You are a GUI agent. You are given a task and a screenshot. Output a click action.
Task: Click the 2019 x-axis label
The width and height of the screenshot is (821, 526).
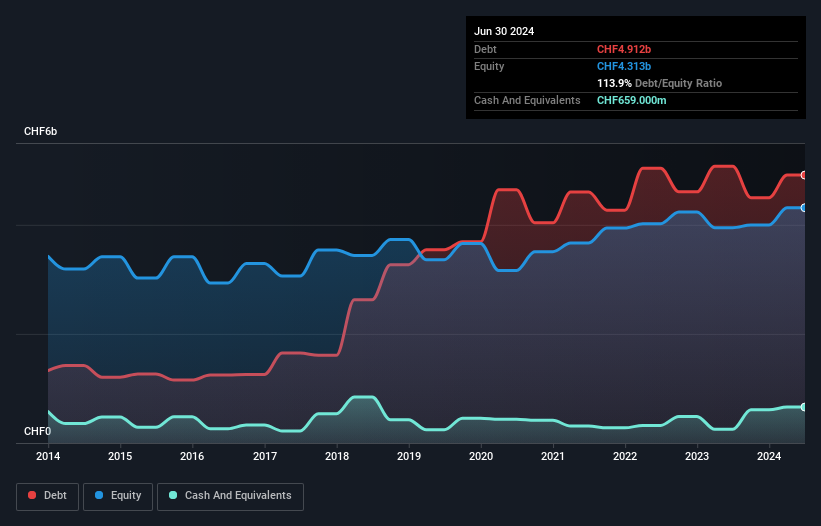[x=409, y=456]
